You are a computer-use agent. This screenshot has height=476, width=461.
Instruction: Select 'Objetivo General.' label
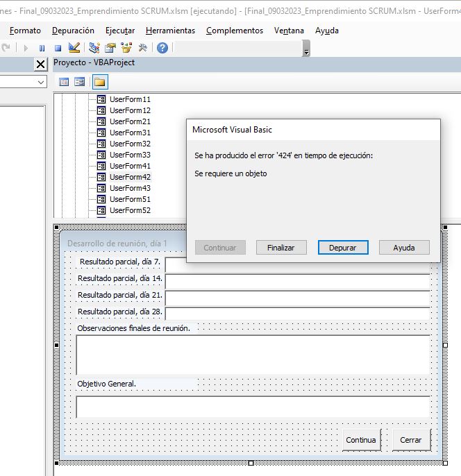(x=106, y=384)
